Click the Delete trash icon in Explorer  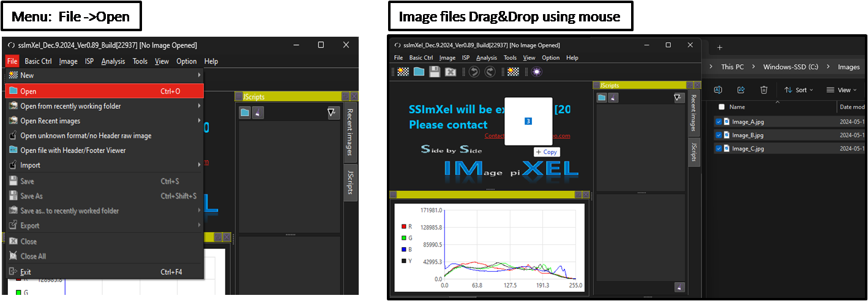764,90
